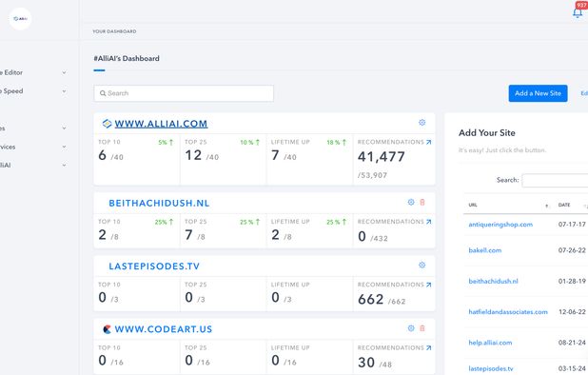Viewport: 588px width, 375px height.
Task: Expand the sidebar chevron below Speed
Action: (64, 128)
